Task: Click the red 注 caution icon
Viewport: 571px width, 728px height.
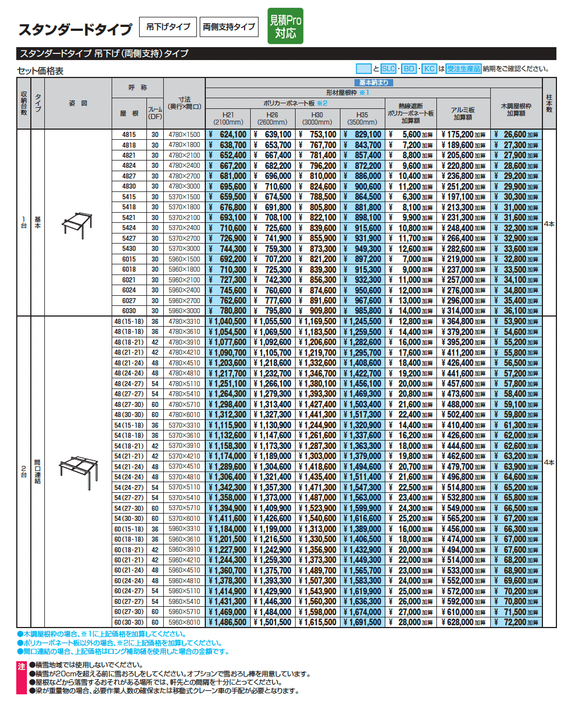Action: (22, 666)
